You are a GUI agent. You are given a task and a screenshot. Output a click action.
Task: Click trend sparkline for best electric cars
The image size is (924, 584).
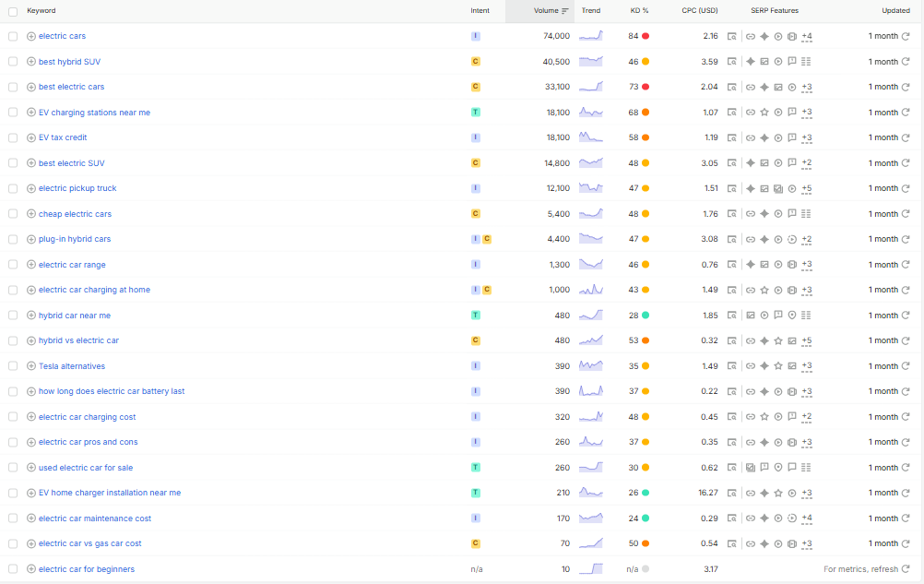click(x=590, y=87)
